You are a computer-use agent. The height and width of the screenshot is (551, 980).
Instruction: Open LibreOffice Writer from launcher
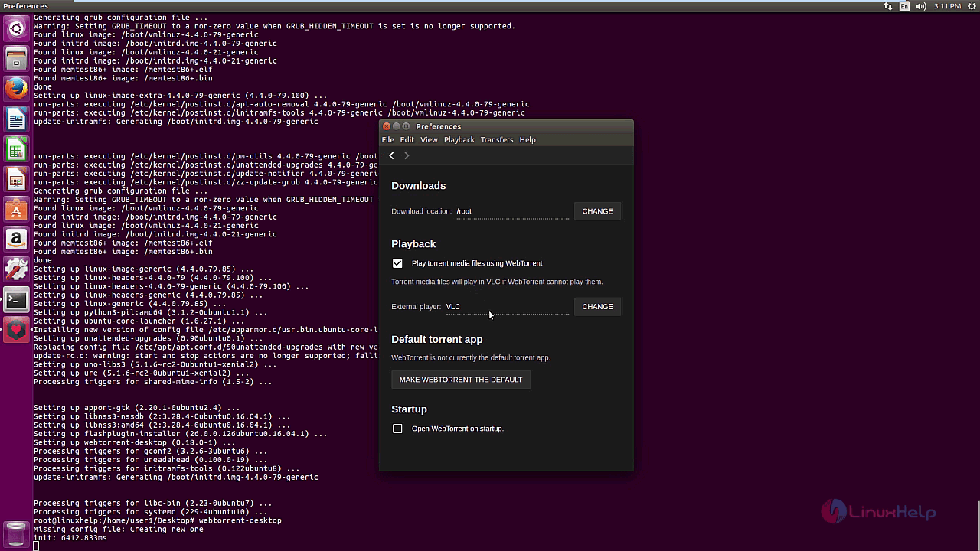[x=16, y=119]
